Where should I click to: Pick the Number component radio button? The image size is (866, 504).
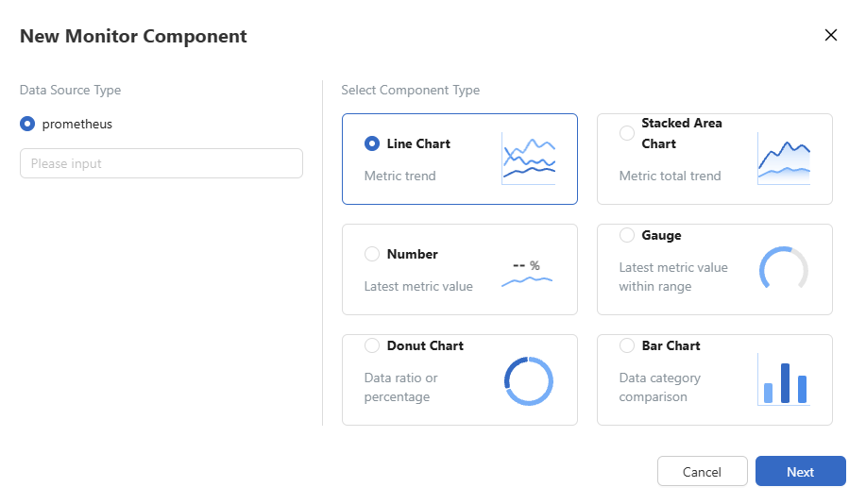tap(372, 254)
